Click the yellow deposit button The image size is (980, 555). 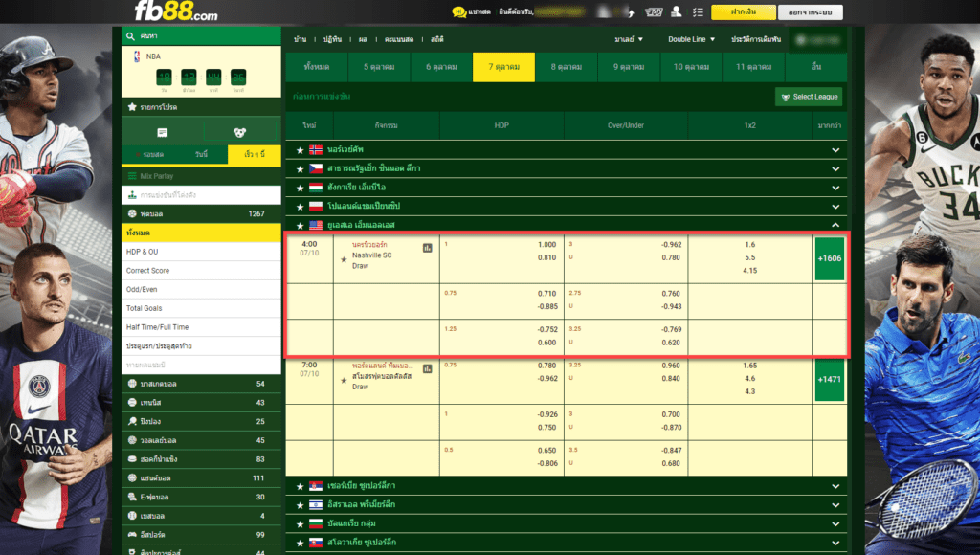point(743,11)
